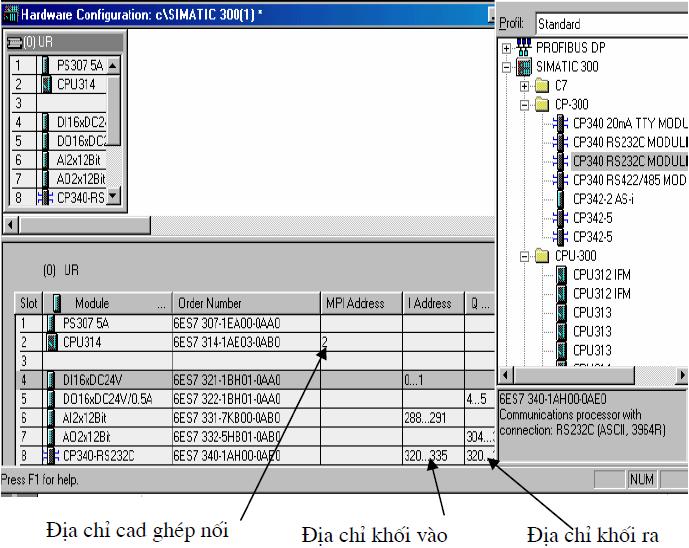Click the C7 folder icon

pos(542,86)
